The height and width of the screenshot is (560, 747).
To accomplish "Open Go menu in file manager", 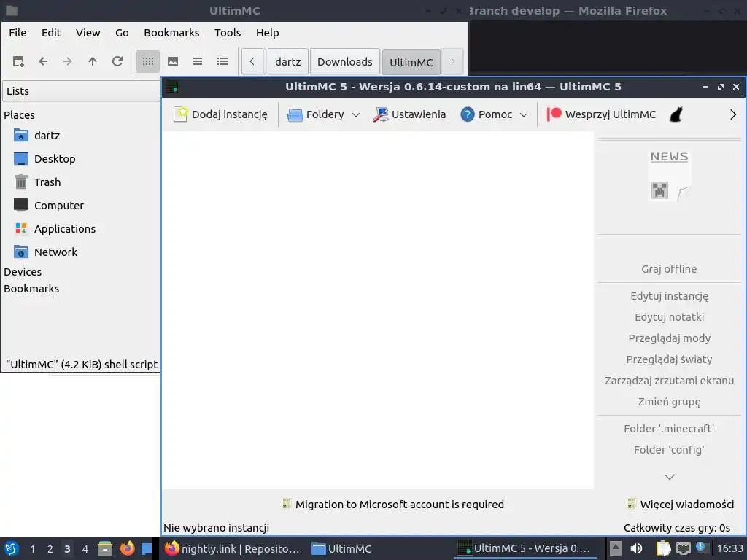I will click(122, 33).
